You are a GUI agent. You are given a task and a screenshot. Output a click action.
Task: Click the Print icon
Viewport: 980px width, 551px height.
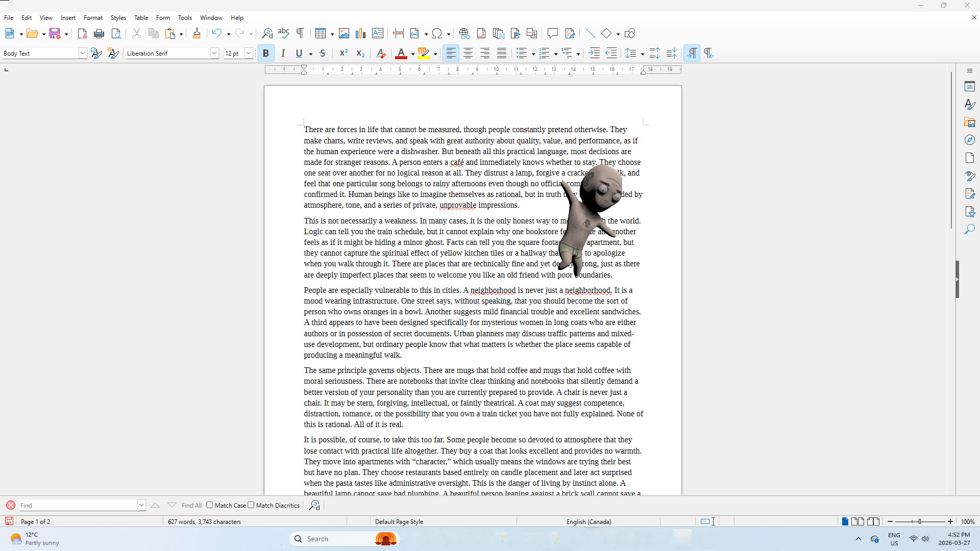[x=99, y=34]
